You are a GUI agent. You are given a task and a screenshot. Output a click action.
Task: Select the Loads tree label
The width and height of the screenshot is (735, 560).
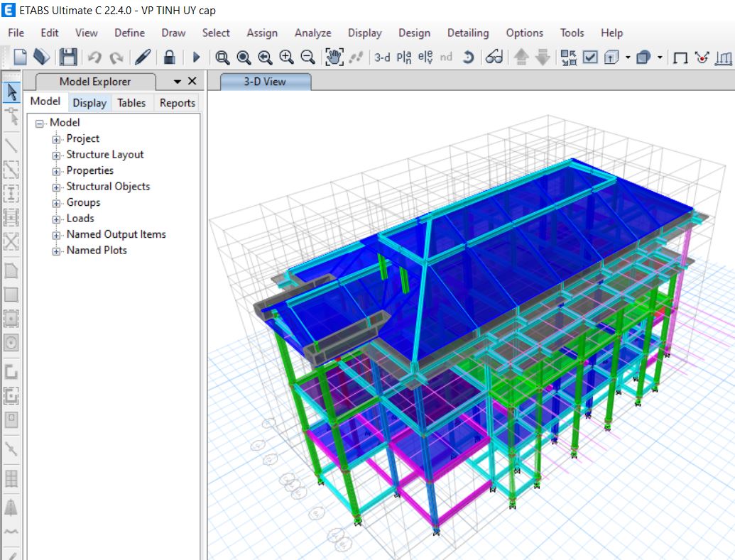coord(80,219)
